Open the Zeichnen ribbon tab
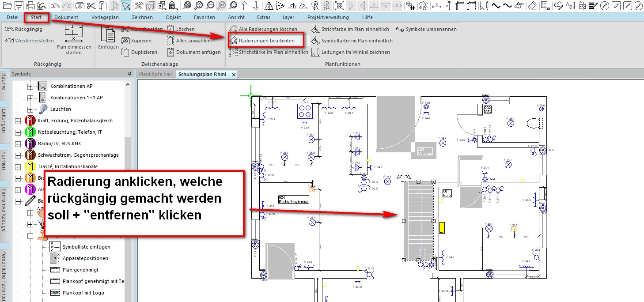This screenshot has height=302, width=644. pyautogui.click(x=142, y=17)
